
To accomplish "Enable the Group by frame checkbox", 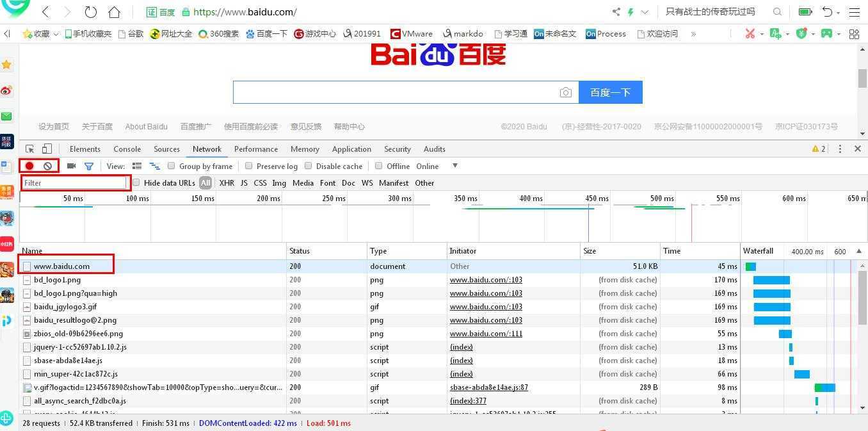I will (x=172, y=166).
